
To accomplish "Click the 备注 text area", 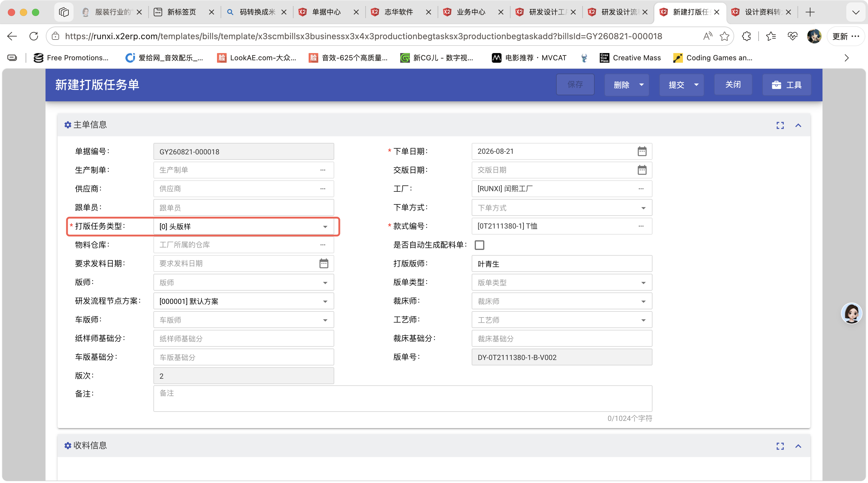I will [x=403, y=399].
